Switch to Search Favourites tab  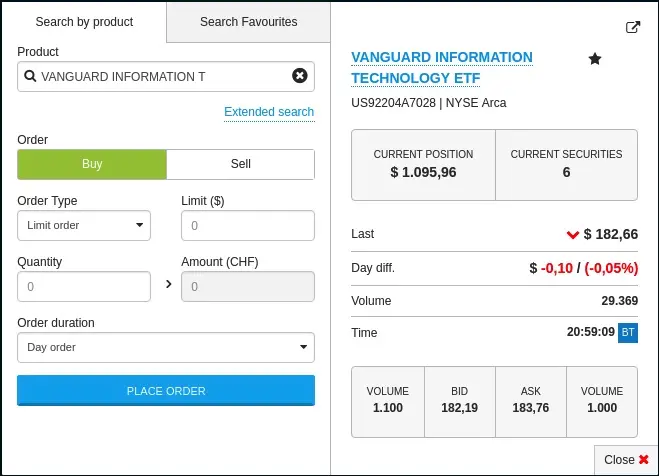click(248, 22)
